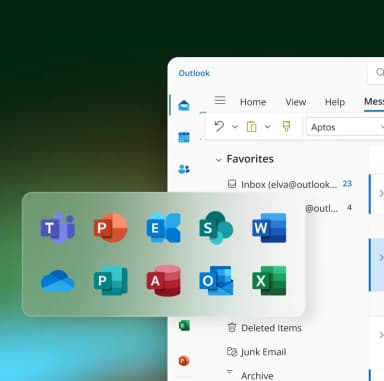
Task: Select the Mail icon in Outlook sidebar
Action: (184, 105)
